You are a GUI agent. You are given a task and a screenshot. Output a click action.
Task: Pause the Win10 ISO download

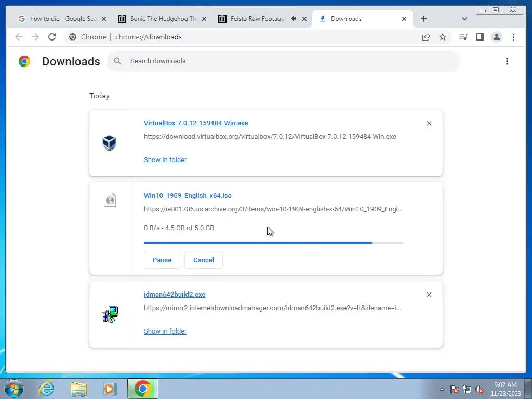click(162, 260)
